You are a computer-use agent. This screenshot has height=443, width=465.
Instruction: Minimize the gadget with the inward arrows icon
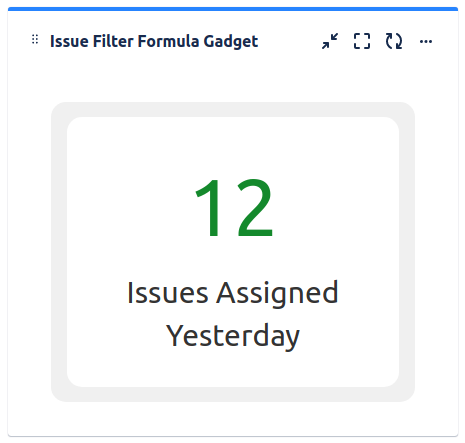330,41
